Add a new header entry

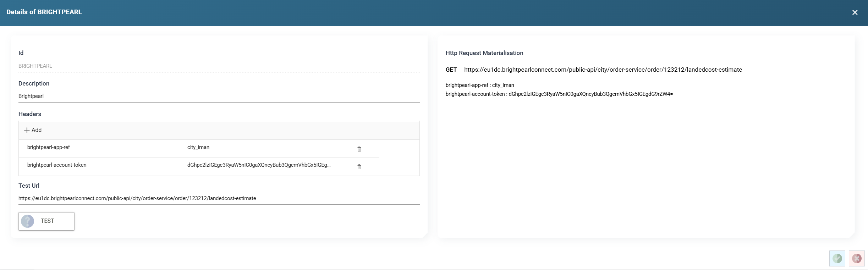coord(33,130)
